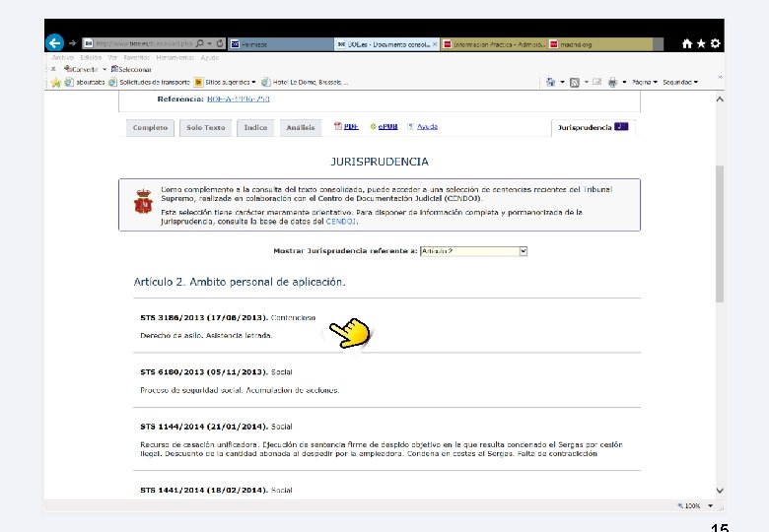Close the toolbar with the small x
The height and width of the screenshot is (532, 769).
point(53,69)
